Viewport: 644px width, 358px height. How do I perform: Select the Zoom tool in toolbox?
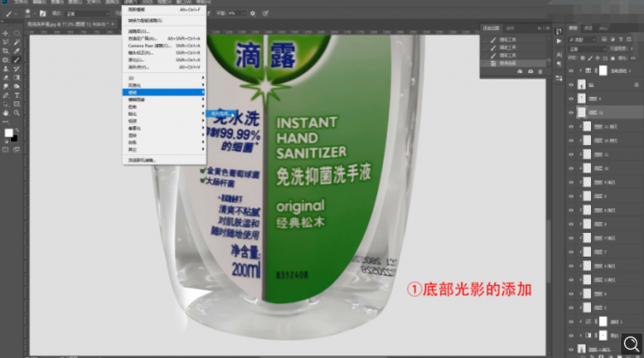(x=16, y=113)
